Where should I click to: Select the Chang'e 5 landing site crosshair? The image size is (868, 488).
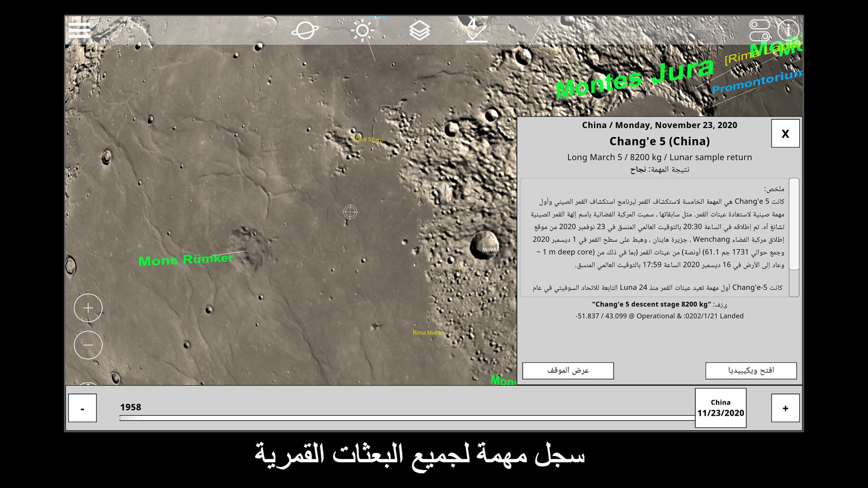pyautogui.click(x=350, y=211)
